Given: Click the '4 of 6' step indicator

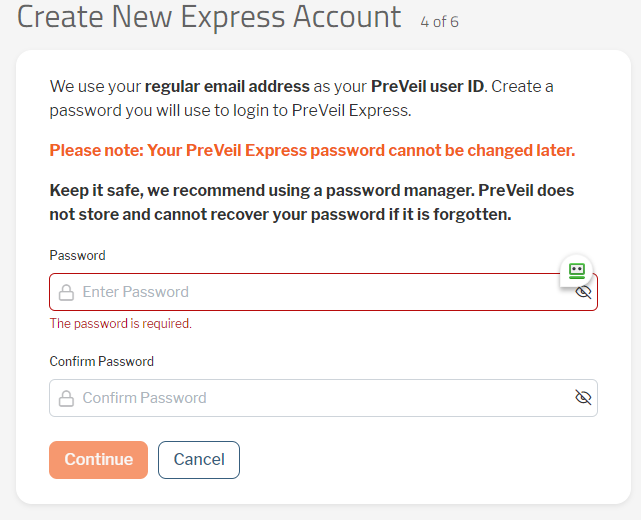Looking at the screenshot, I should point(439,22).
